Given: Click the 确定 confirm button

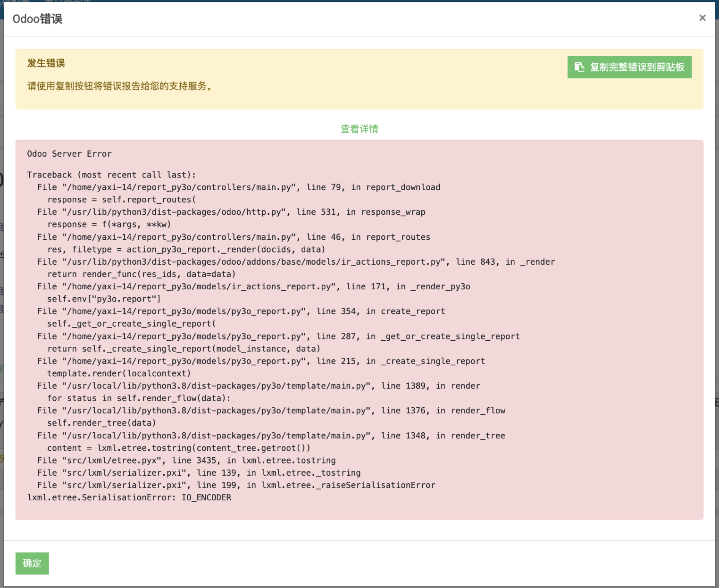Looking at the screenshot, I should point(32,563).
